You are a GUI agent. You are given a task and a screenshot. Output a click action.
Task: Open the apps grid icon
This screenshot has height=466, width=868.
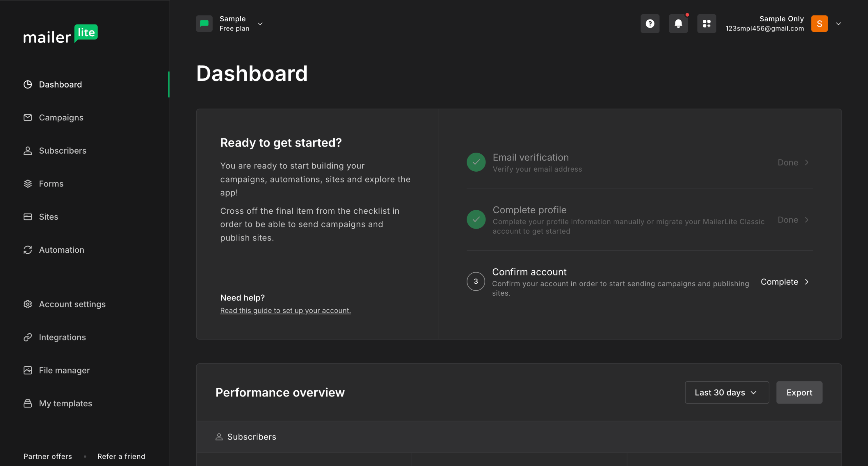[707, 24]
